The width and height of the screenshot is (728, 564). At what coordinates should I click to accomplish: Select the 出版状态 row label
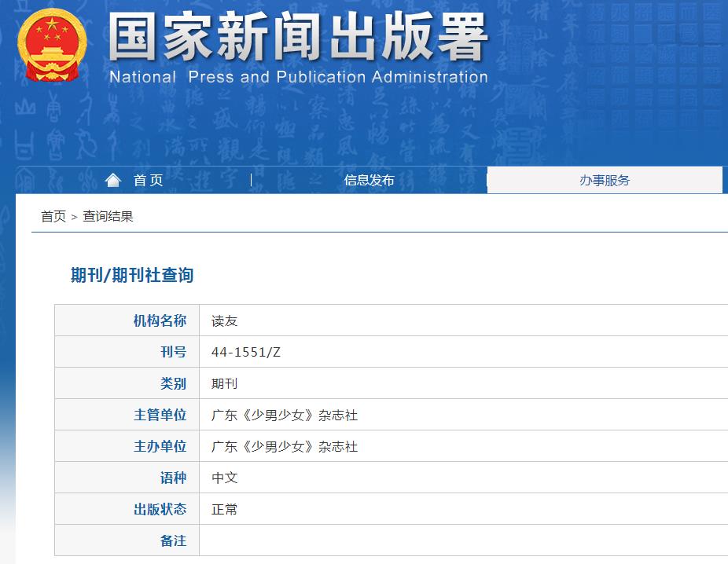[x=162, y=509]
